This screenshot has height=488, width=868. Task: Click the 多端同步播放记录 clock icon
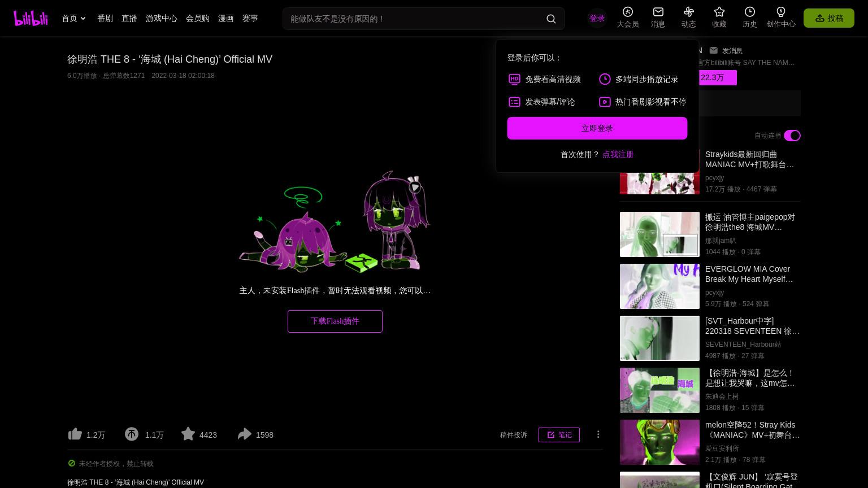[605, 80]
